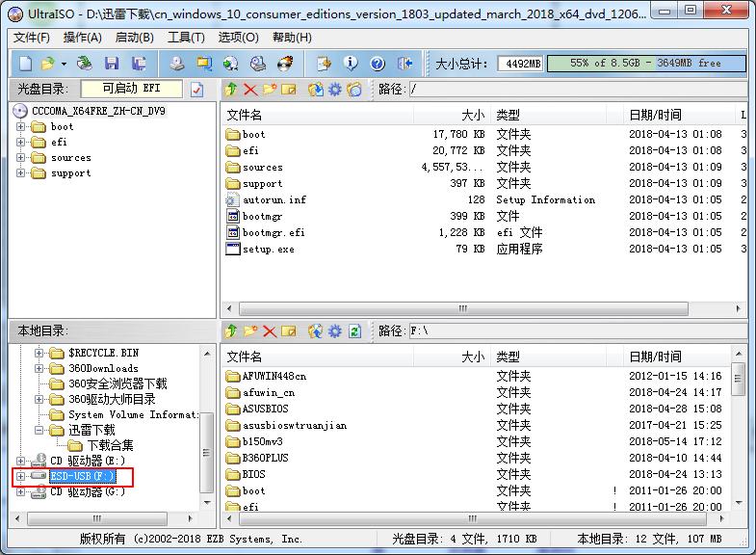Go up one level in the disc directory pane
This screenshot has height=555, width=756.
pyautogui.click(x=231, y=90)
